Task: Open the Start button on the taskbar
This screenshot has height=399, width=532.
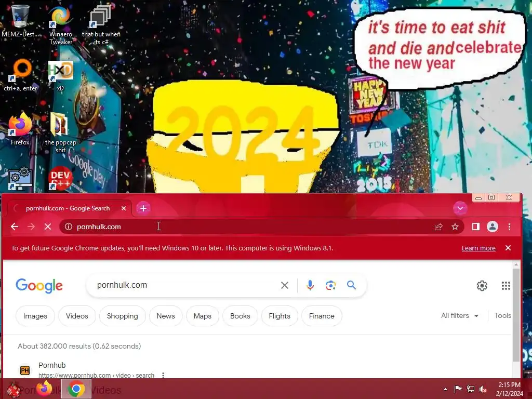Action: 14,389
